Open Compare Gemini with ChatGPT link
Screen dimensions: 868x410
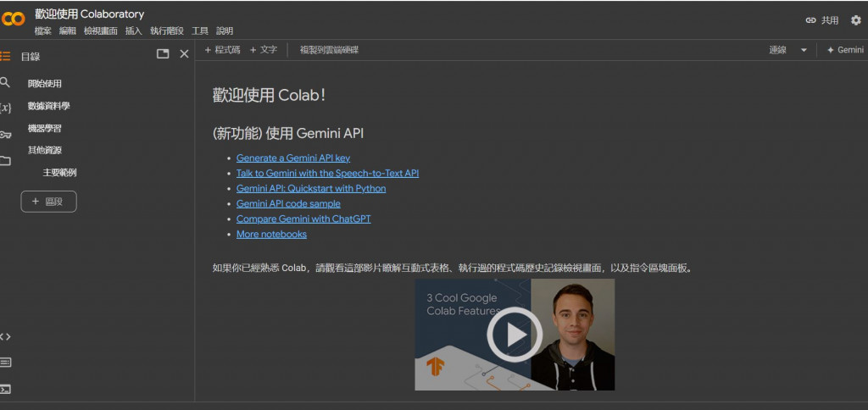tap(303, 219)
